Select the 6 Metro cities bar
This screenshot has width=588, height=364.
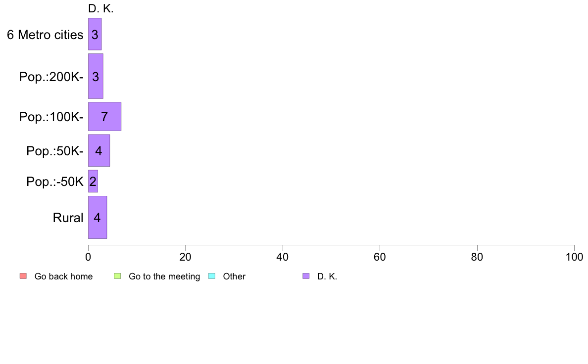95,34
